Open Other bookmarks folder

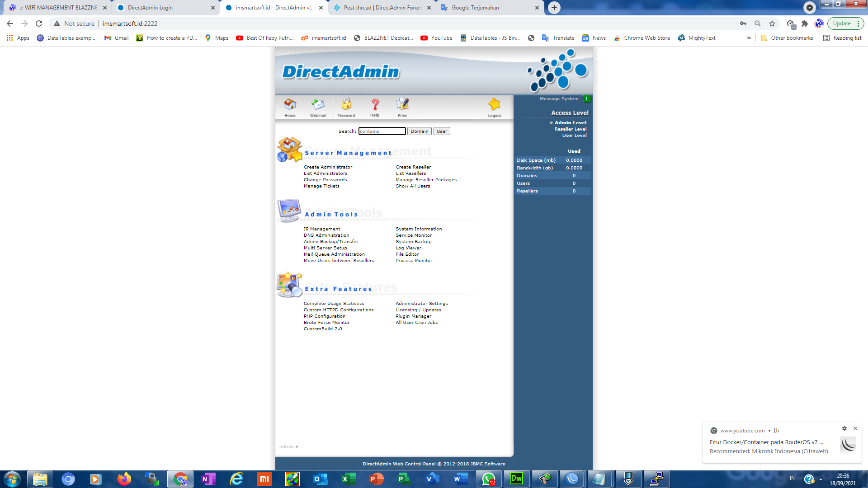point(787,38)
